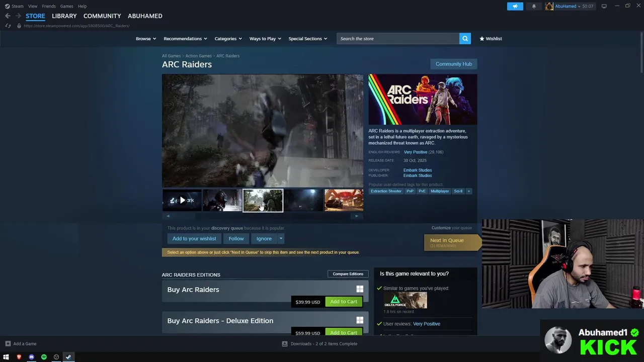Open the notifications bell

(534, 6)
